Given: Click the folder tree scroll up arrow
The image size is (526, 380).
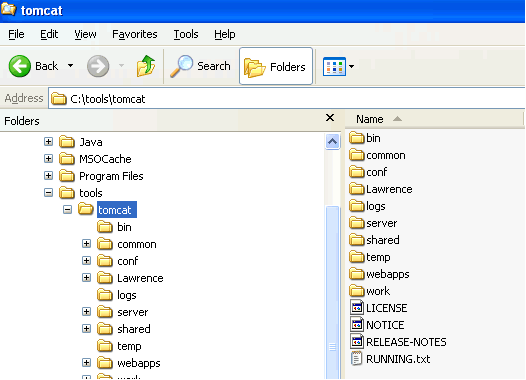Looking at the screenshot, I should tap(332, 142).
